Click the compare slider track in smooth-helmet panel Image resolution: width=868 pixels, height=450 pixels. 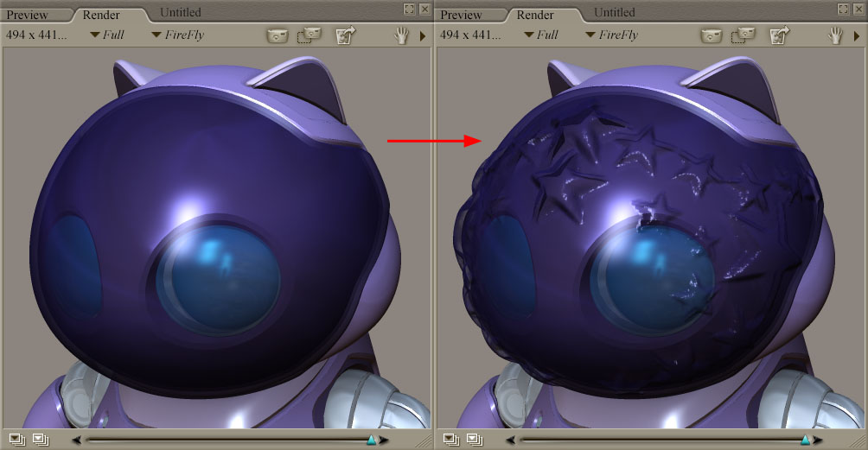pos(230,440)
